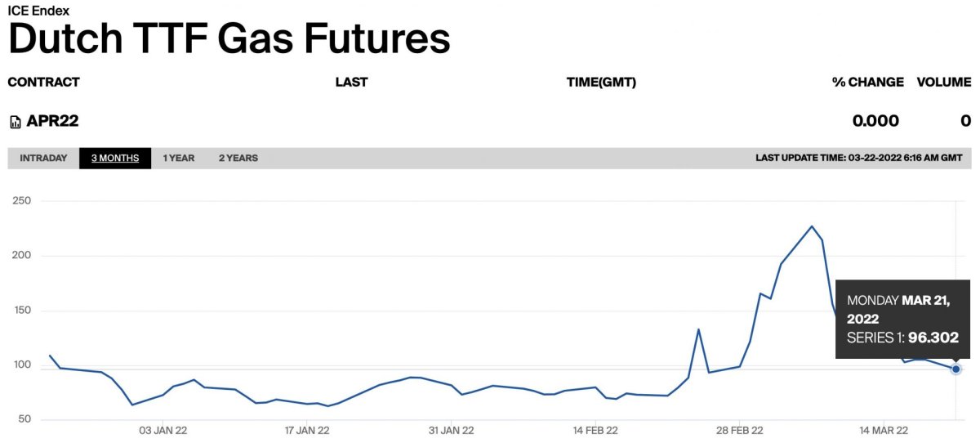The height and width of the screenshot is (443, 980).
Task: Click the TIME(GMT) column header
Action: click(x=600, y=82)
